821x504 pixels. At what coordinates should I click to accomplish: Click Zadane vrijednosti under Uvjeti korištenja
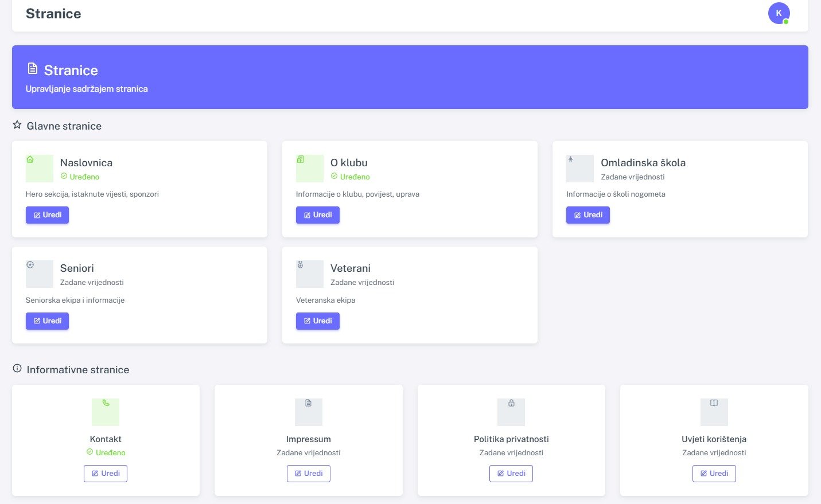coord(714,453)
